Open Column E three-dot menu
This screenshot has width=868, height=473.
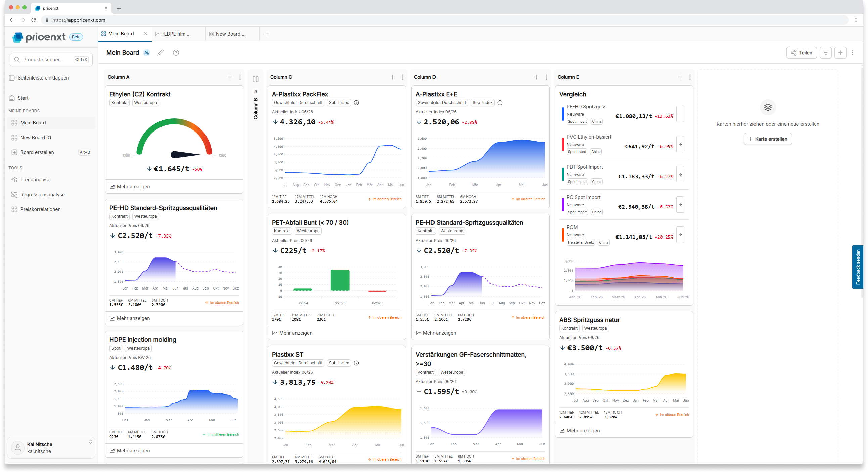click(690, 77)
